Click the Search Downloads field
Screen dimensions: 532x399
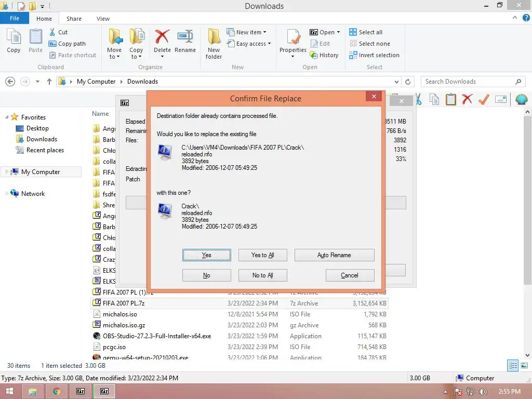473,82
